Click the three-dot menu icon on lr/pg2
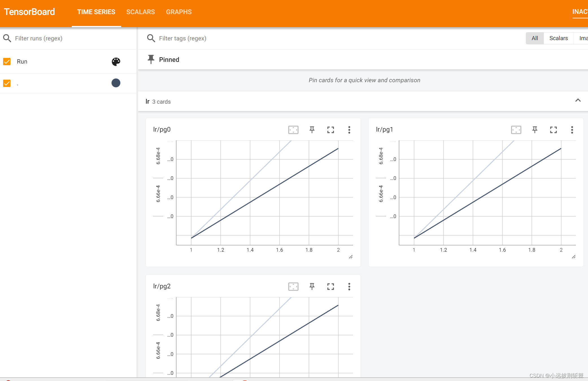 (x=349, y=286)
